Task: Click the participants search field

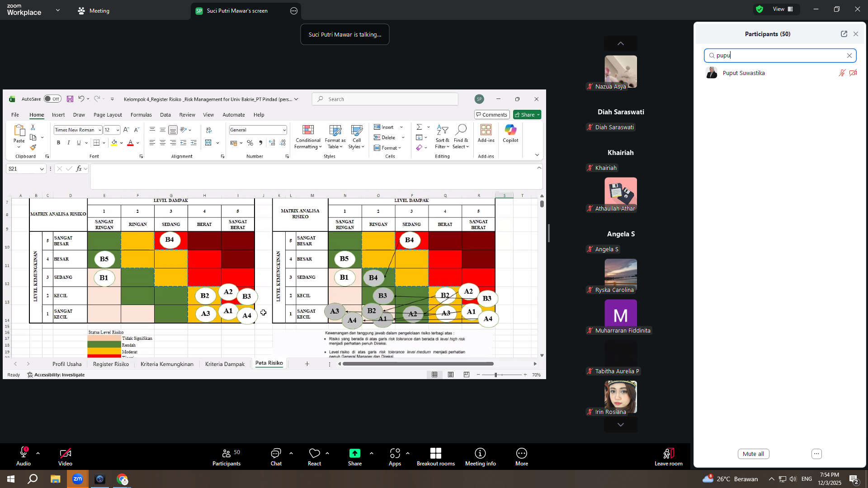Action: (x=780, y=56)
